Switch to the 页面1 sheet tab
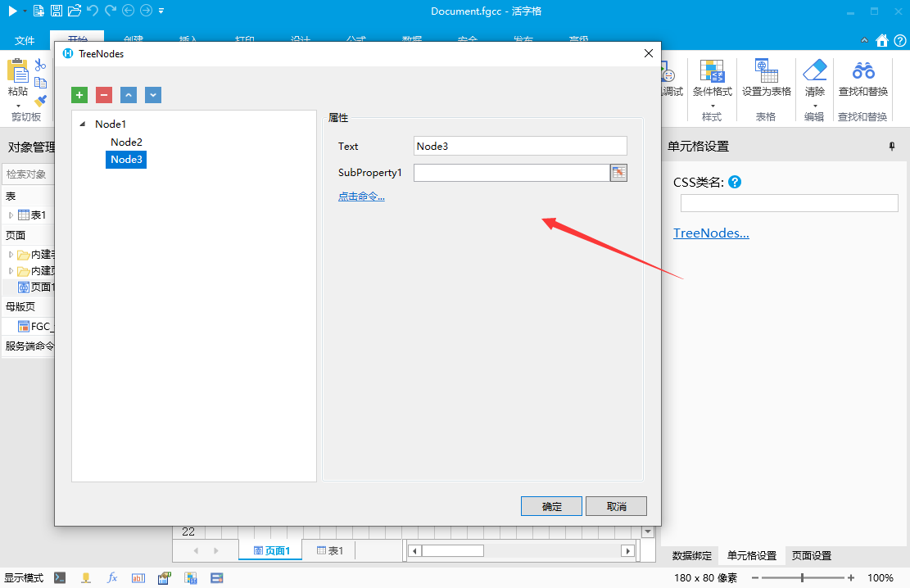 click(x=271, y=550)
